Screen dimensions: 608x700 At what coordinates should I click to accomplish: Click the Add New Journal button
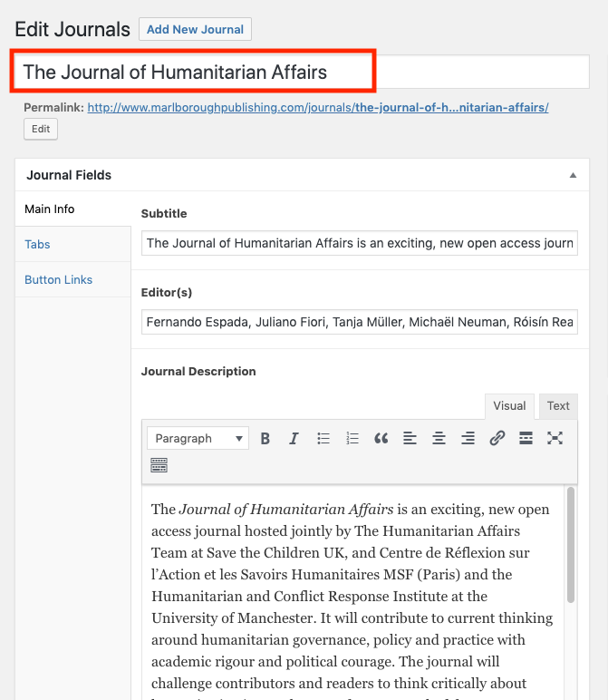point(195,29)
